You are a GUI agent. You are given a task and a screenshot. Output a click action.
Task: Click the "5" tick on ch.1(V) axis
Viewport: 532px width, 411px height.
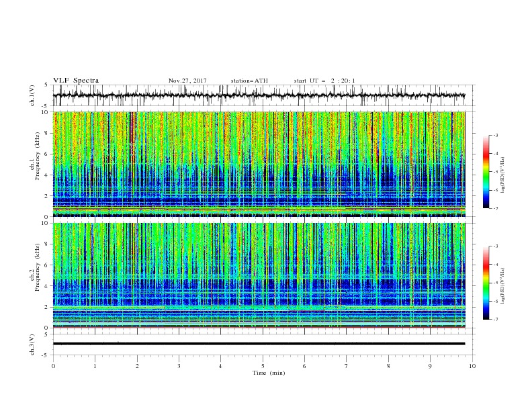pyautogui.click(x=46, y=85)
